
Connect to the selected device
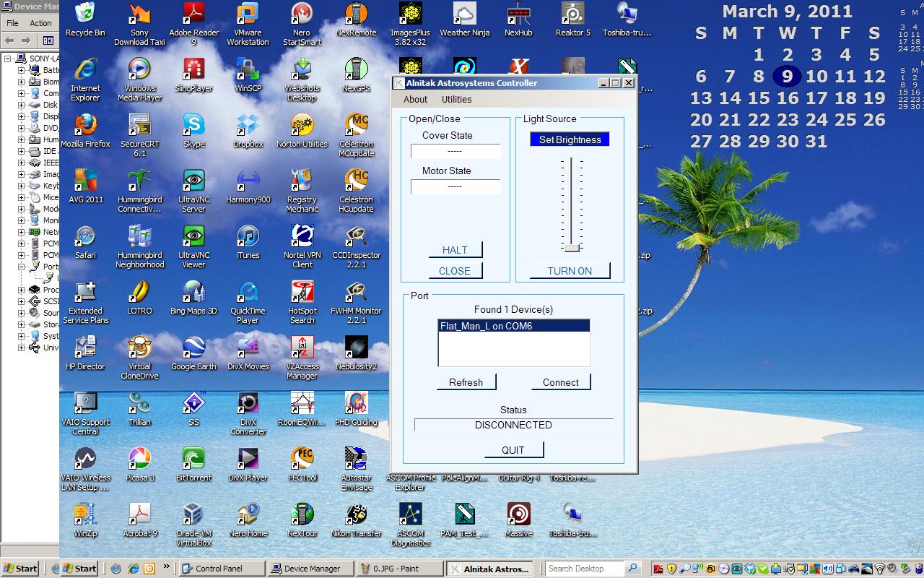(561, 382)
